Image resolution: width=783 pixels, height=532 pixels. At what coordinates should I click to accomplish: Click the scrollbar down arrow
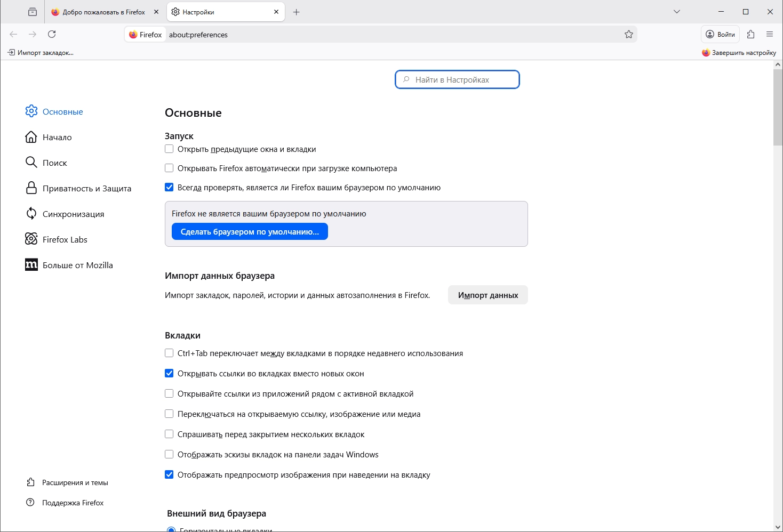pyautogui.click(x=778, y=527)
